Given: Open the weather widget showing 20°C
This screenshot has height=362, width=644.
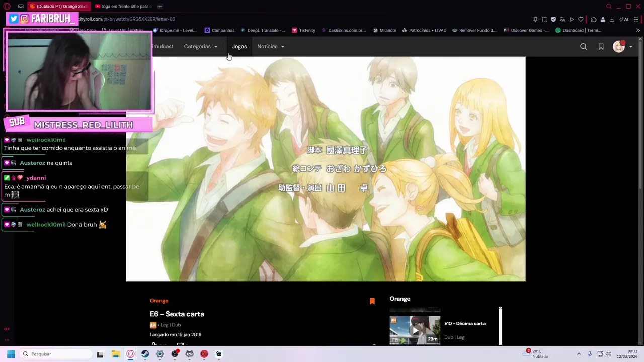Looking at the screenshot, I should click(x=536, y=354).
